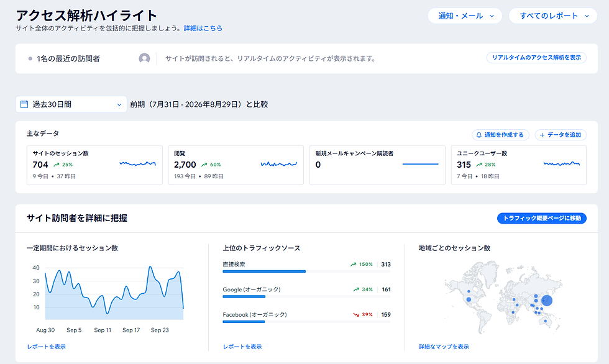Click the 39% downward trend arrow

tap(355, 315)
